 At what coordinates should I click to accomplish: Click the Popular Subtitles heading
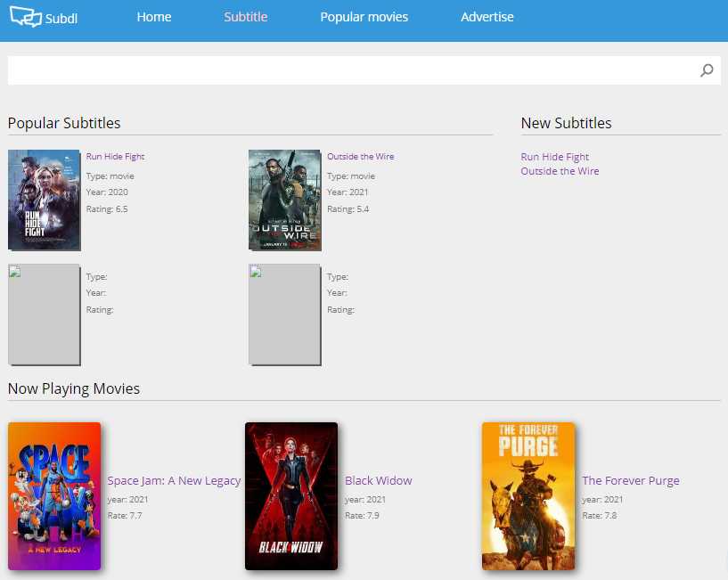coord(64,123)
